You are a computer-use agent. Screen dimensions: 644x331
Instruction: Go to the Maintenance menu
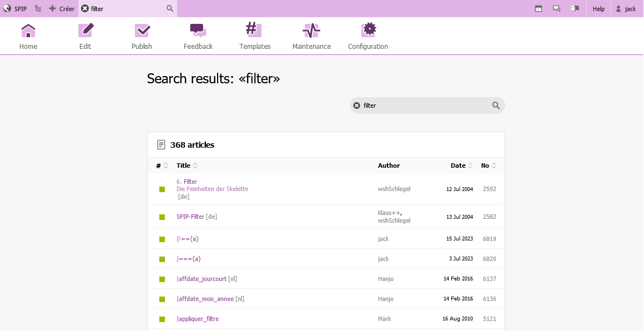point(311,37)
